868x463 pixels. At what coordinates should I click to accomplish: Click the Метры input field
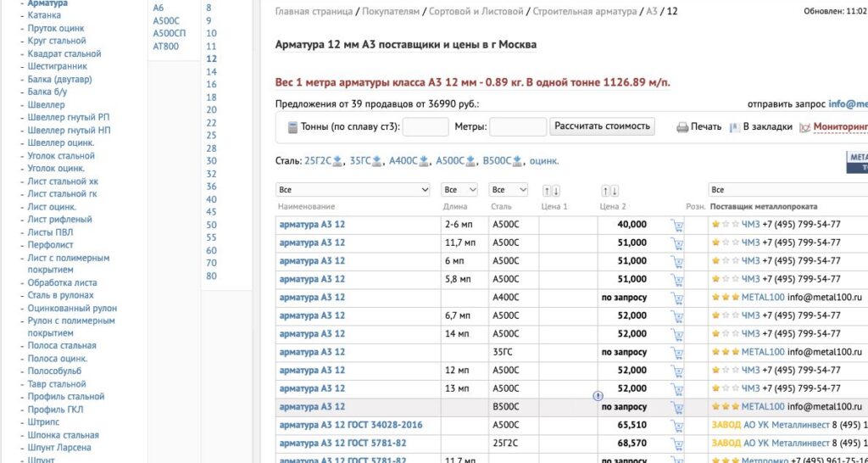pos(518,127)
